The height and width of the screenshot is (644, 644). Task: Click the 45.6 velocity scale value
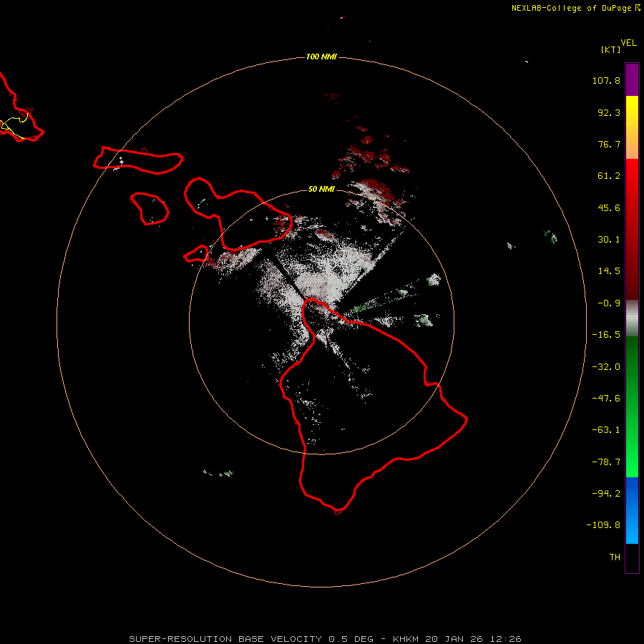pyautogui.click(x=609, y=208)
